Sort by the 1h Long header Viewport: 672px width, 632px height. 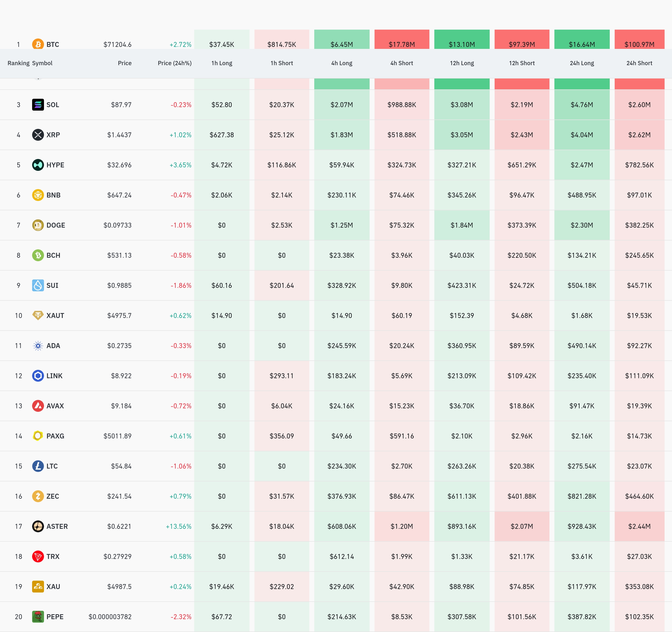click(x=222, y=63)
